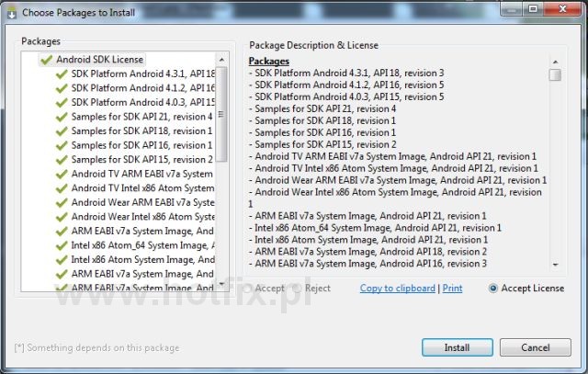Select SDK Platform Android 4.3.1, API 18 row
The image size is (588, 374).
pos(143,74)
